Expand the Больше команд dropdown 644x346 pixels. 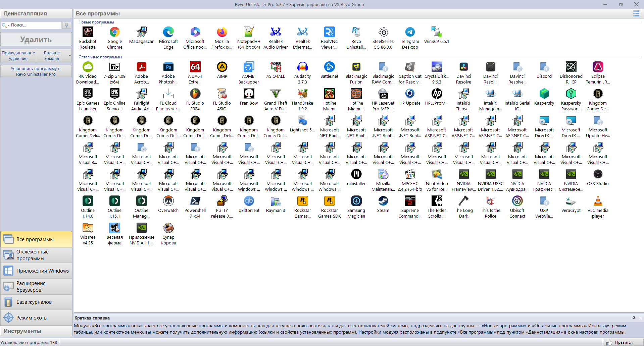[x=70, y=56]
